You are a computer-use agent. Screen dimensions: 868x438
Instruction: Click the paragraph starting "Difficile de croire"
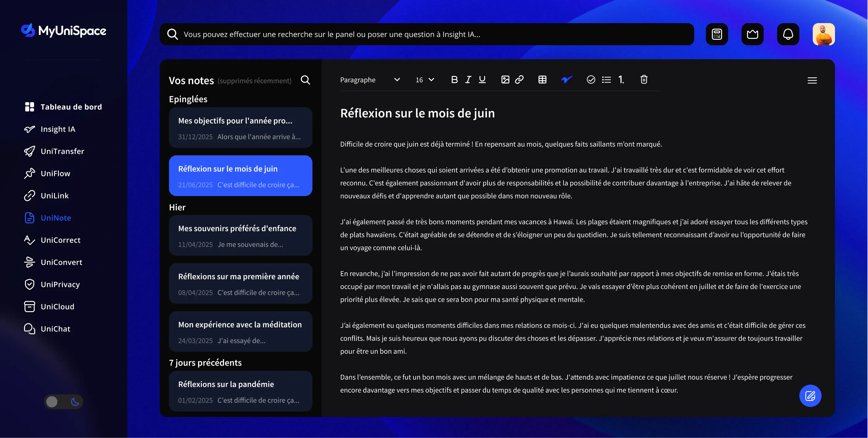tap(501, 144)
